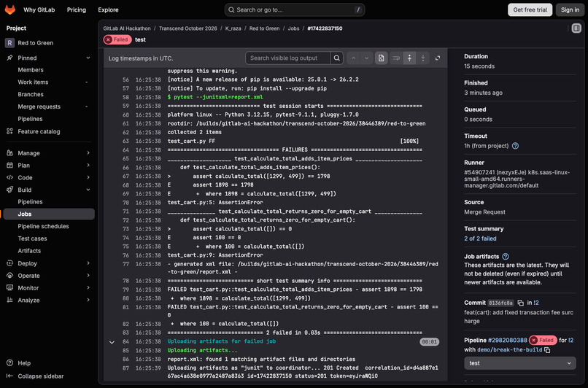Viewport: 588px width, 388px height.
Task: Expand the Analyze sidebar section
Action: click(88, 300)
